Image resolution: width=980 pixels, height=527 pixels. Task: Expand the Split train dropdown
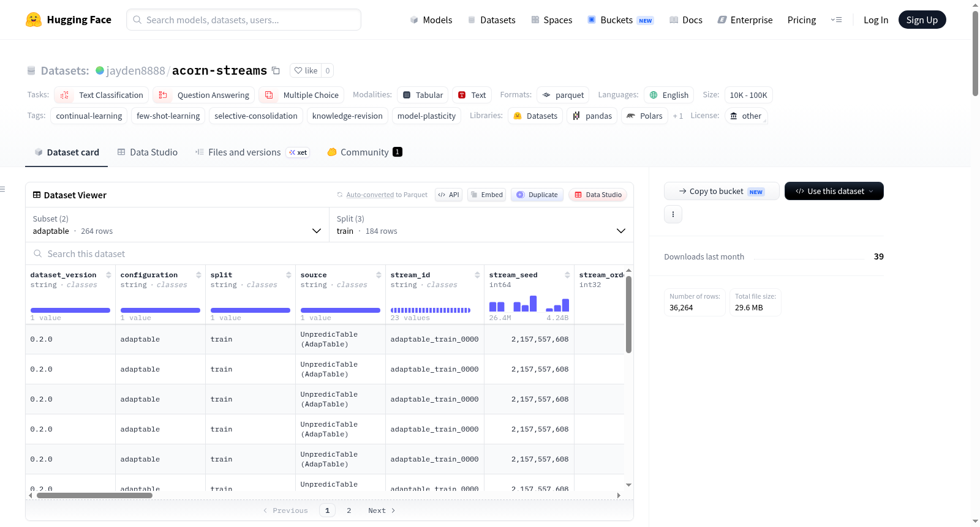click(x=481, y=225)
